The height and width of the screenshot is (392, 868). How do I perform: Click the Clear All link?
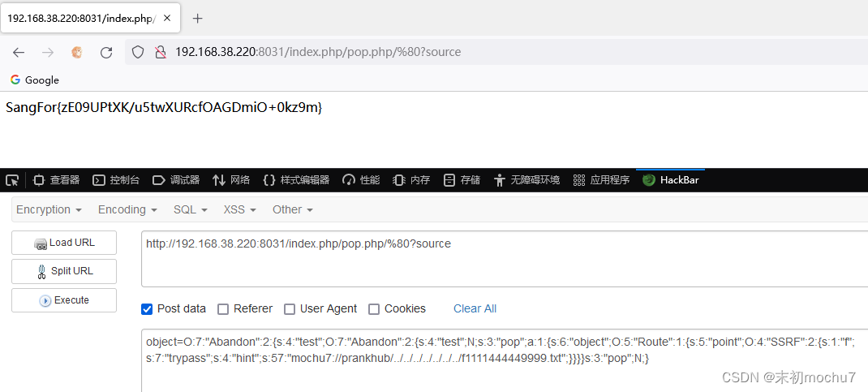click(475, 309)
